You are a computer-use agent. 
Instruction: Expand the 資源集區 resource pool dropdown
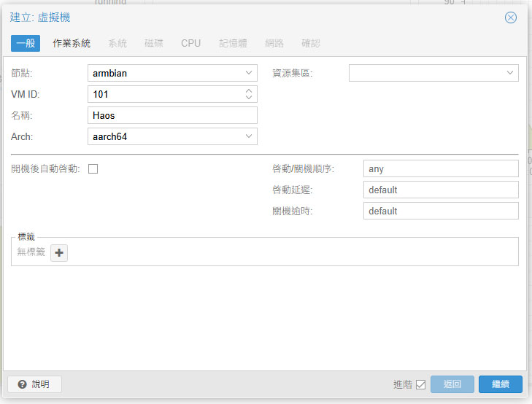coord(510,73)
